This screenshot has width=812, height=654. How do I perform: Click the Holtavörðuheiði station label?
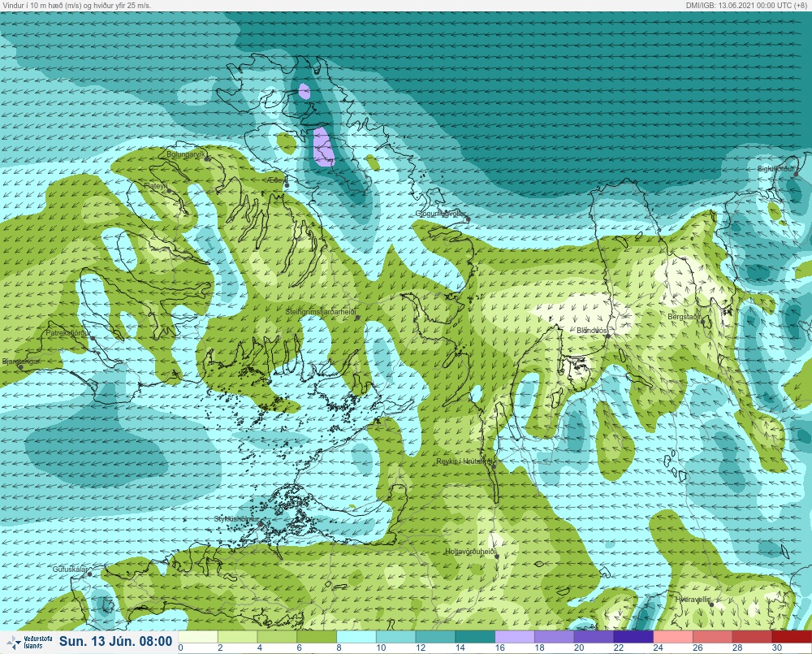[x=471, y=552]
